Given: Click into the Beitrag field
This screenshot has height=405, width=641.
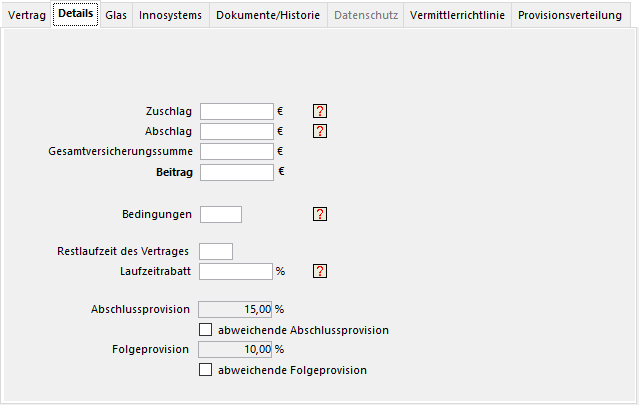Looking at the screenshot, I should 237,172.
